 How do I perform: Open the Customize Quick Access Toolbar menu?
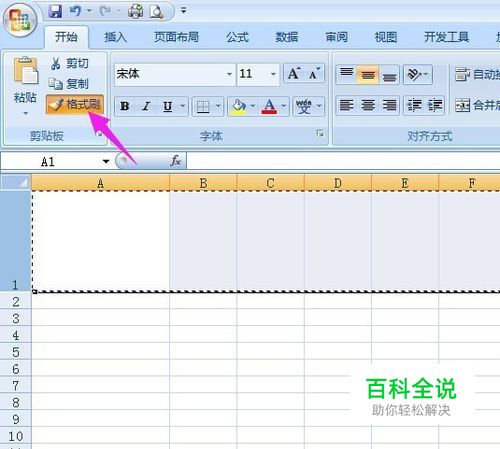point(183,11)
